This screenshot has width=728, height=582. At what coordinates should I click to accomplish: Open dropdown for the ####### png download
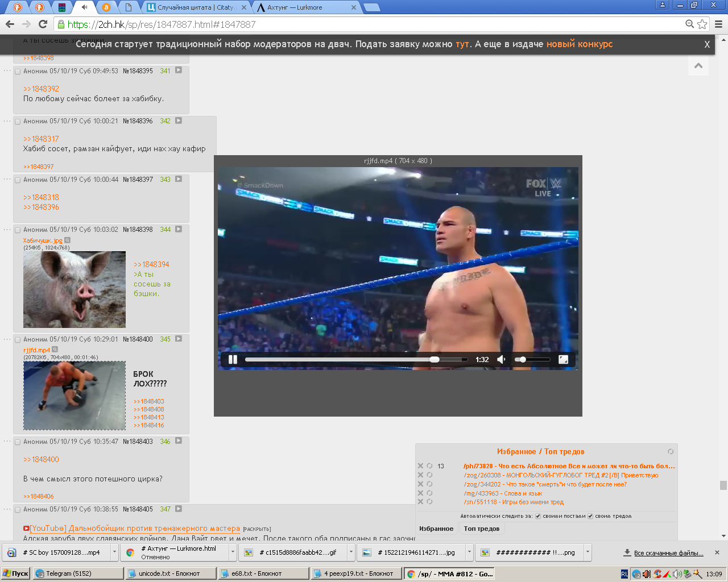pyautogui.click(x=588, y=552)
